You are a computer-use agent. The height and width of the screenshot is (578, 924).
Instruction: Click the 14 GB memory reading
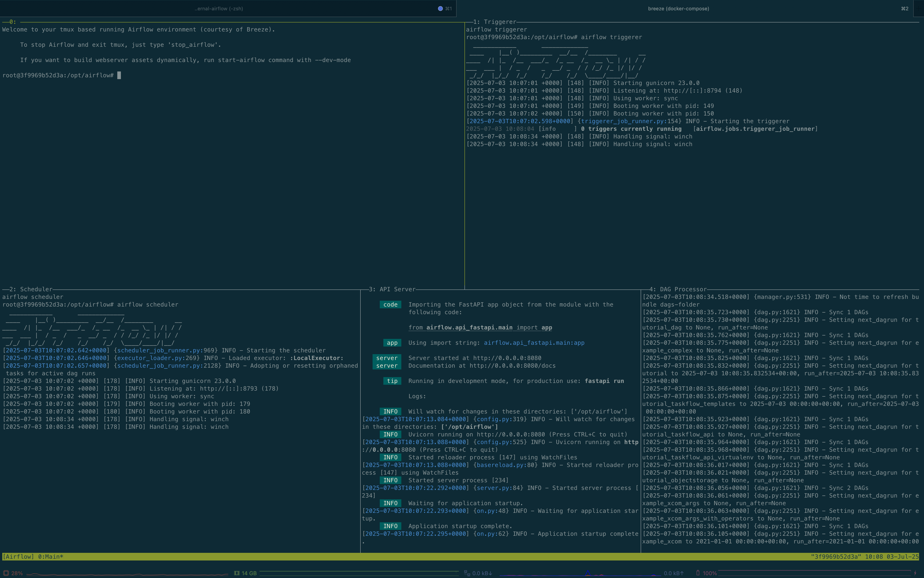(x=249, y=574)
